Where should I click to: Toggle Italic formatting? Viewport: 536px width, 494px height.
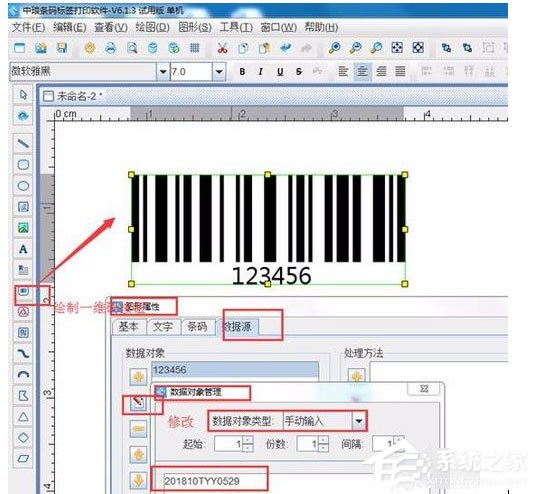click(x=261, y=71)
